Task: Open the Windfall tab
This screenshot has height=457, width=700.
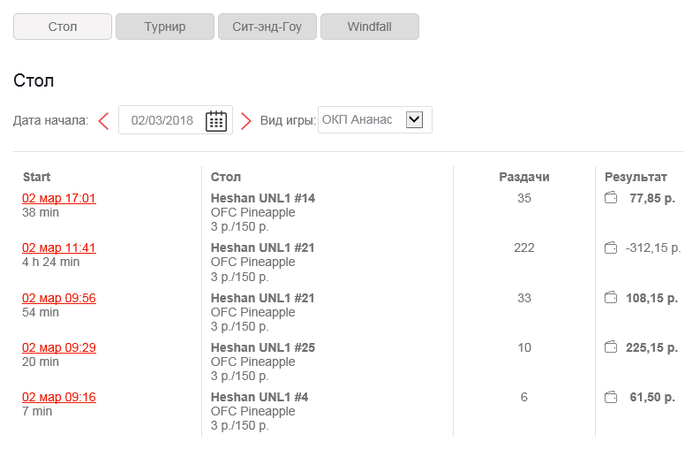Action: click(x=369, y=27)
